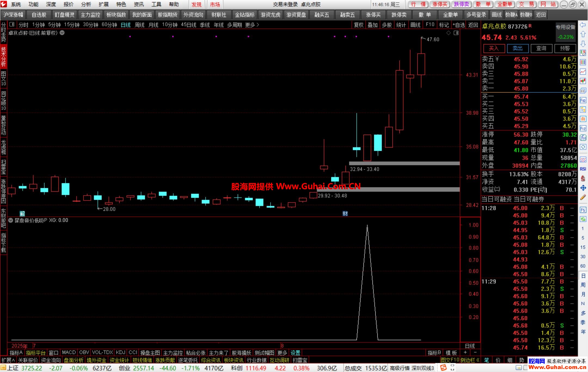Expand 更多 in the bottom indicator tabs
The height and width of the screenshot is (372, 588).
(x=282, y=353)
